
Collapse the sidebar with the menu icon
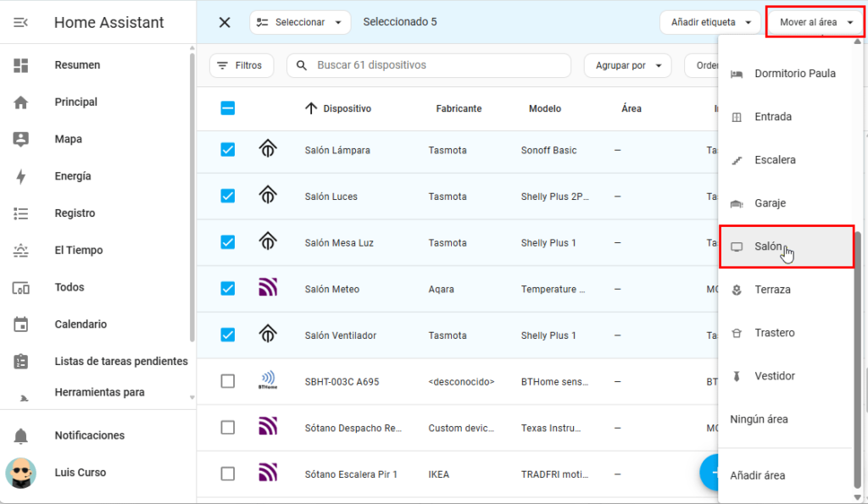point(21,23)
